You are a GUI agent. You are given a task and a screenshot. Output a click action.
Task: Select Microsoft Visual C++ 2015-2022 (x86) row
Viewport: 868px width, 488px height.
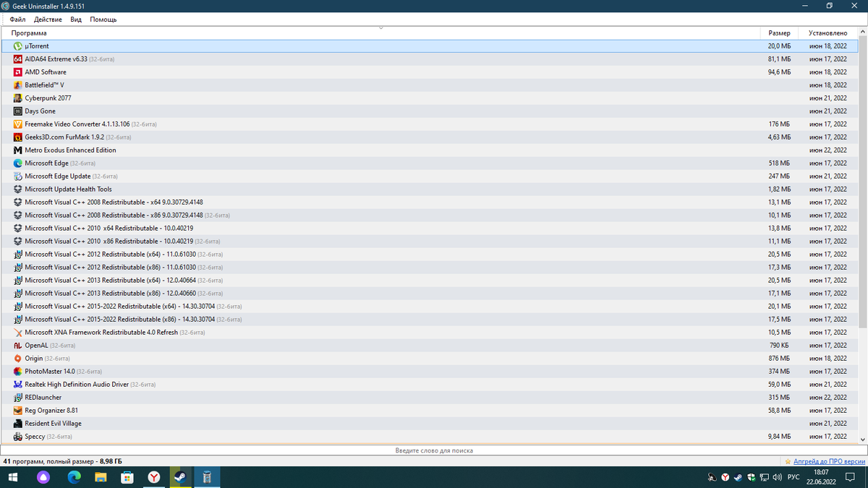[428, 320]
